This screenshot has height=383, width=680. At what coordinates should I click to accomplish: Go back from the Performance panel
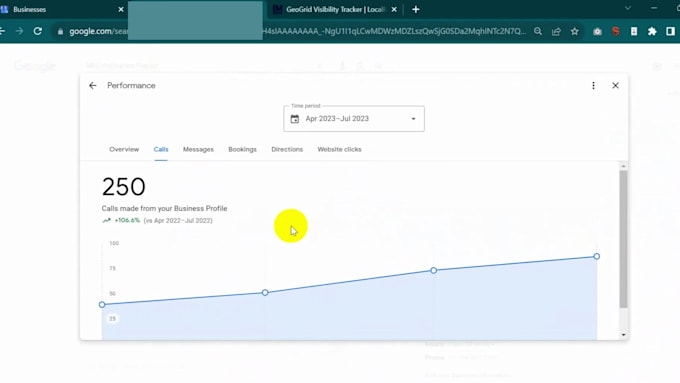coord(92,85)
